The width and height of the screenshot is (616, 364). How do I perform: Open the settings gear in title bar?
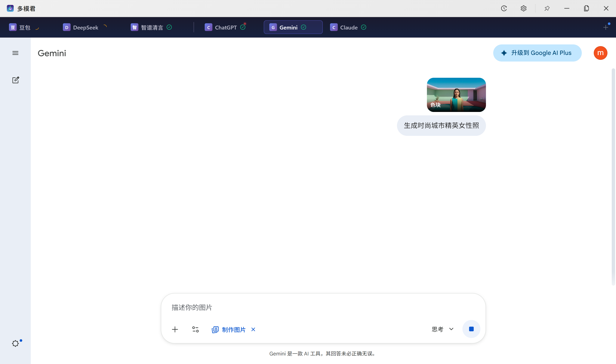[523, 8]
